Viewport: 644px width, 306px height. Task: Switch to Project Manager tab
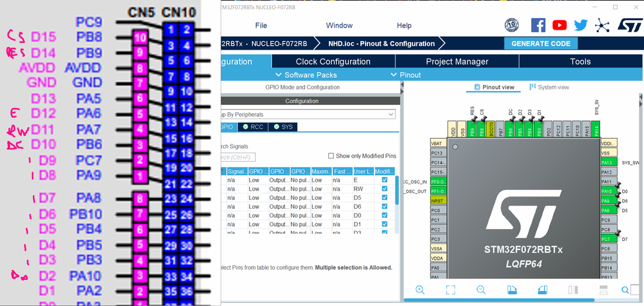pyautogui.click(x=457, y=62)
